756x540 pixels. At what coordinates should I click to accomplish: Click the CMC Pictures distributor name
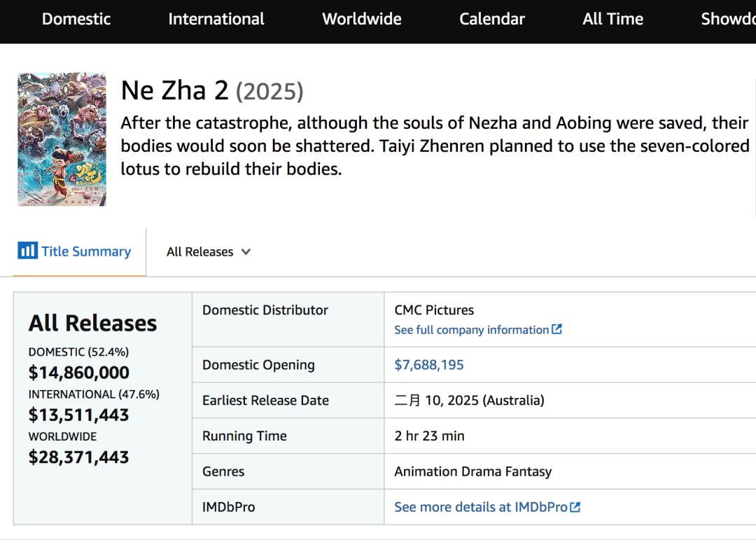point(434,310)
